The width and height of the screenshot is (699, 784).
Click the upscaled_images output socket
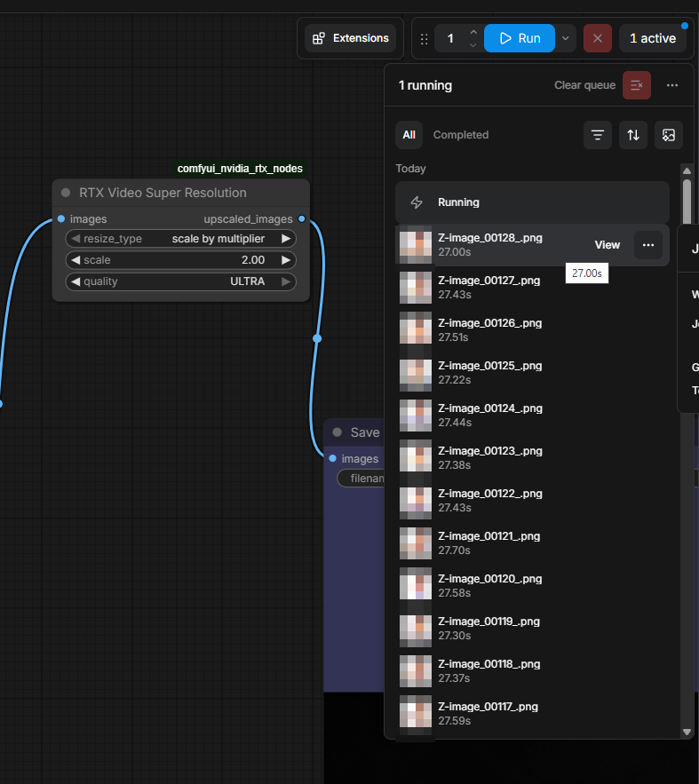(301, 218)
